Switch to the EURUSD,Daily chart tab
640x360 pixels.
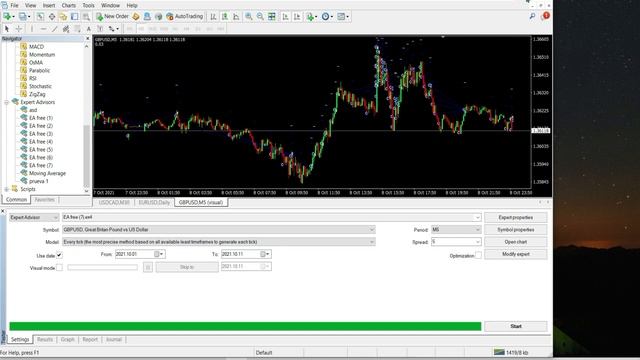pos(154,202)
